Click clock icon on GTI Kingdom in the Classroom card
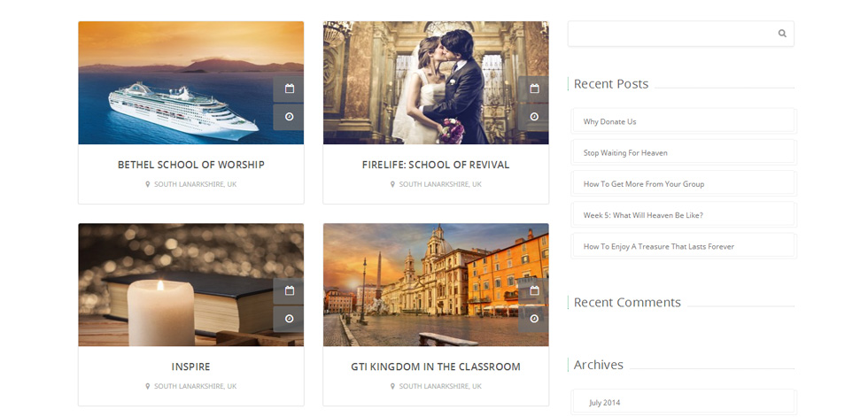Viewport: 868px width, 417px height. [533, 319]
